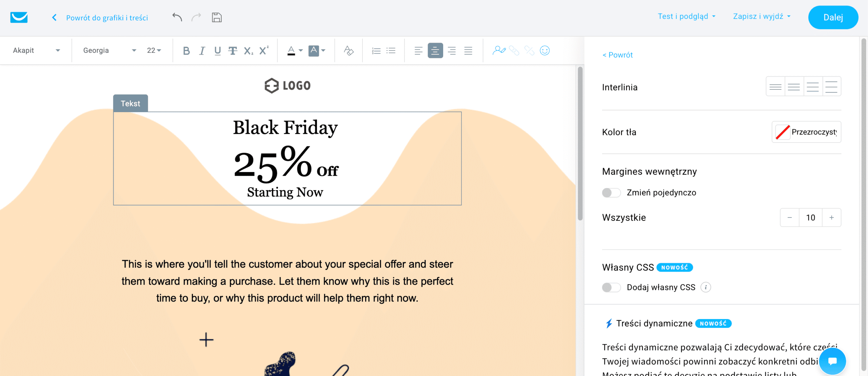Apply italic formatting icon
This screenshot has width=868, height=376.
click(x=202, y=51)
